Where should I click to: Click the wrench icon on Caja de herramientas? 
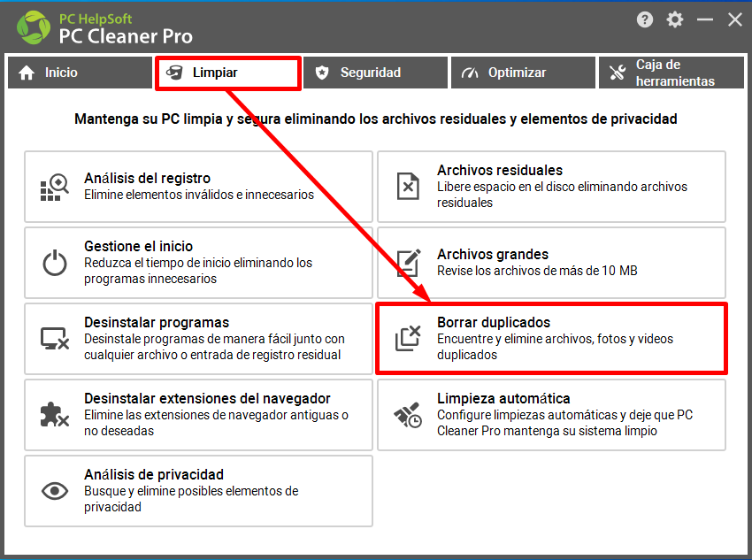[x=618, y=73]
